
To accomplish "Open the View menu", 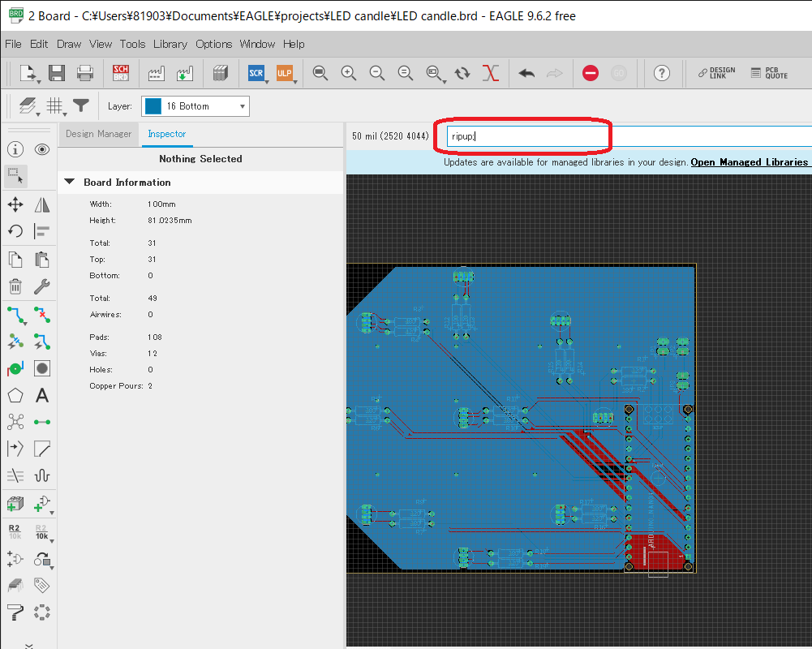I will [101, 44].
